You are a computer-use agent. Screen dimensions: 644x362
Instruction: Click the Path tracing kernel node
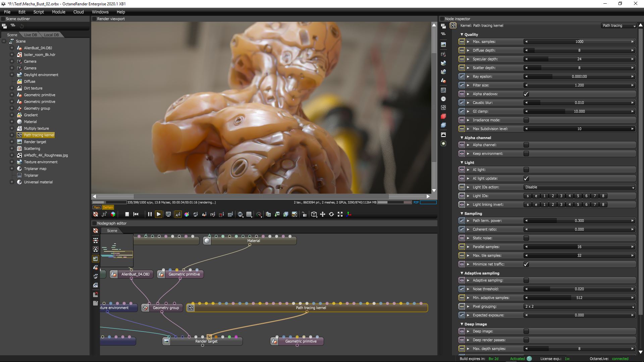tap(311, 308)
